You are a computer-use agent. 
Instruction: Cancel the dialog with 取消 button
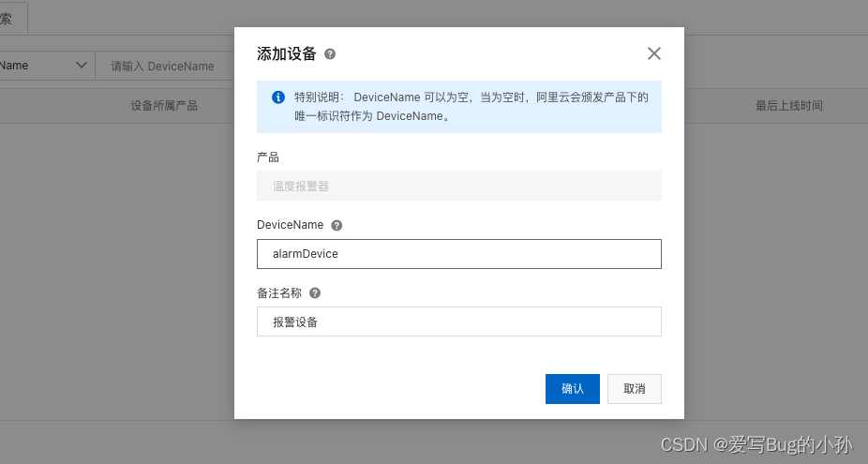tap(635, 389)
